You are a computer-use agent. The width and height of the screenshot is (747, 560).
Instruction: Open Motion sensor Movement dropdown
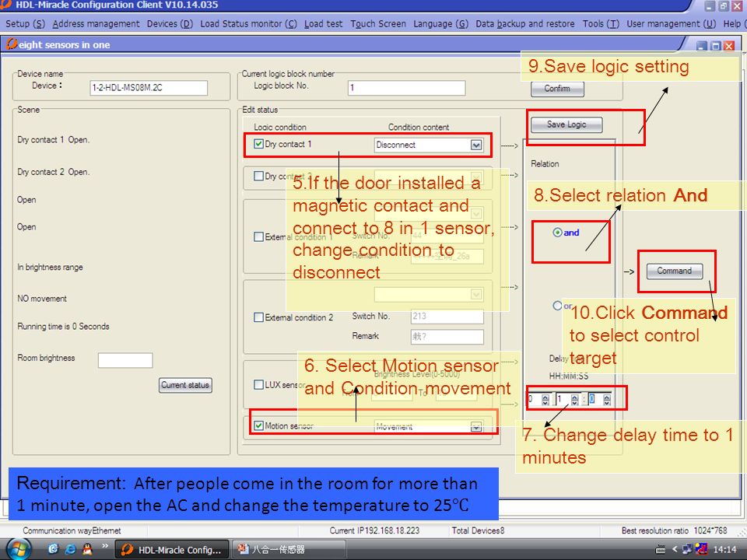[476, 427]
